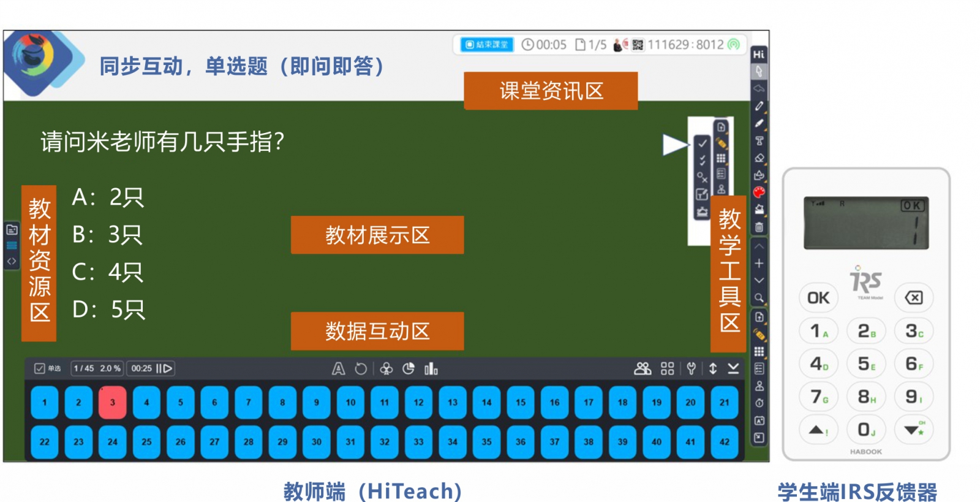Open the red color palette

click(x=759, y=192)
